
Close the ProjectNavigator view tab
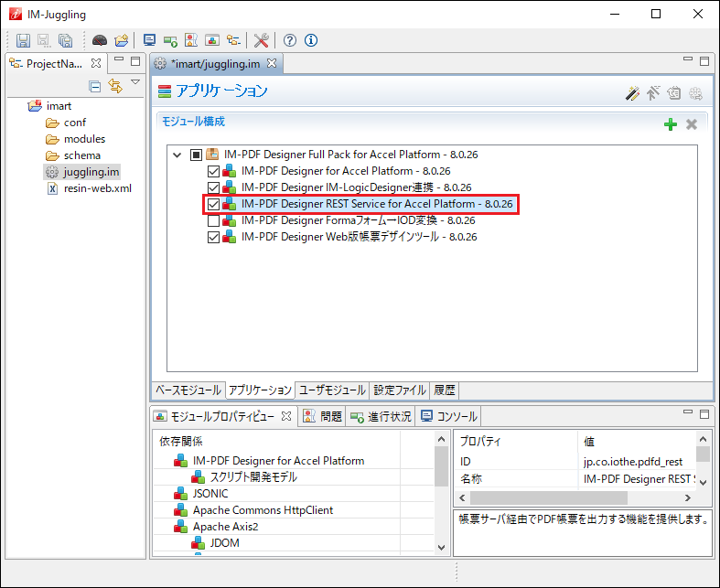tap(96, 63)
